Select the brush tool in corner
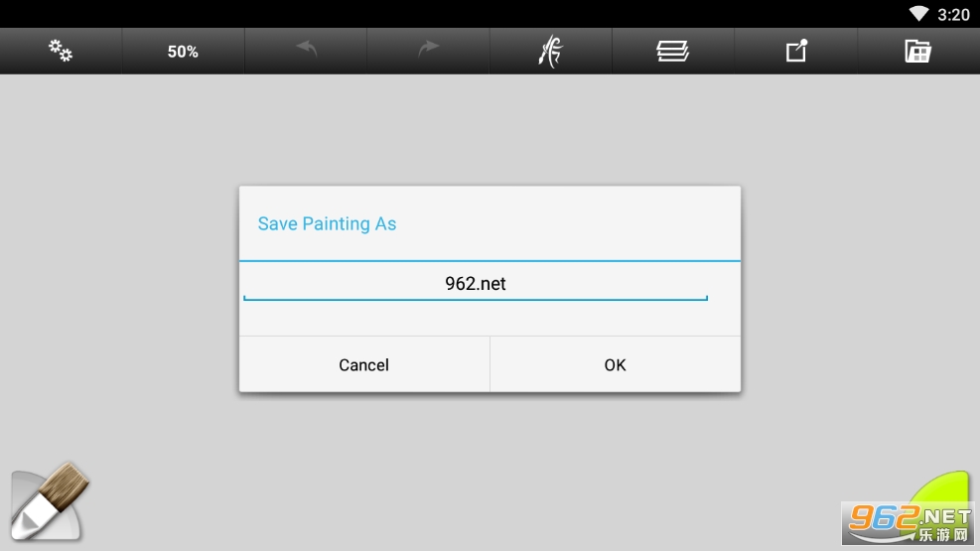 48,502
